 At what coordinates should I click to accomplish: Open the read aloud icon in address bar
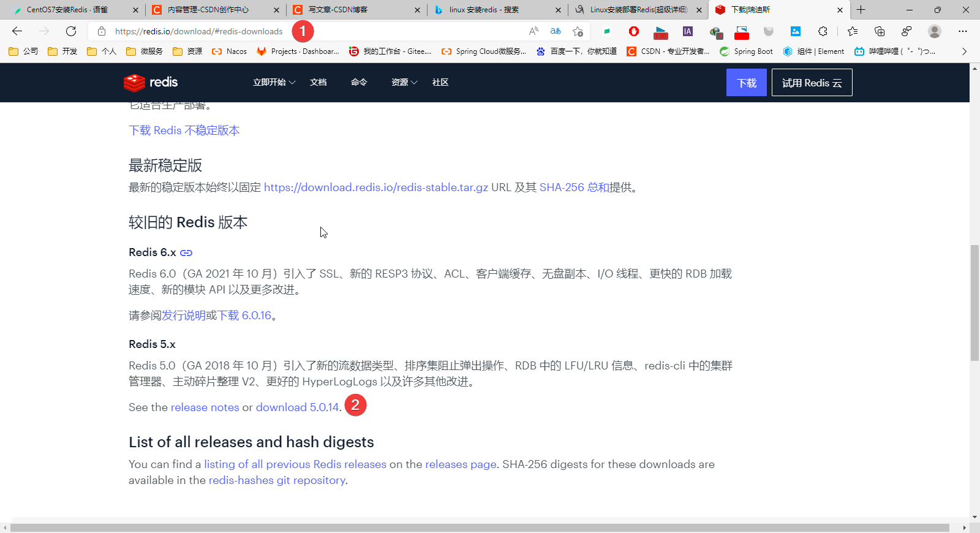click(533, 31)
